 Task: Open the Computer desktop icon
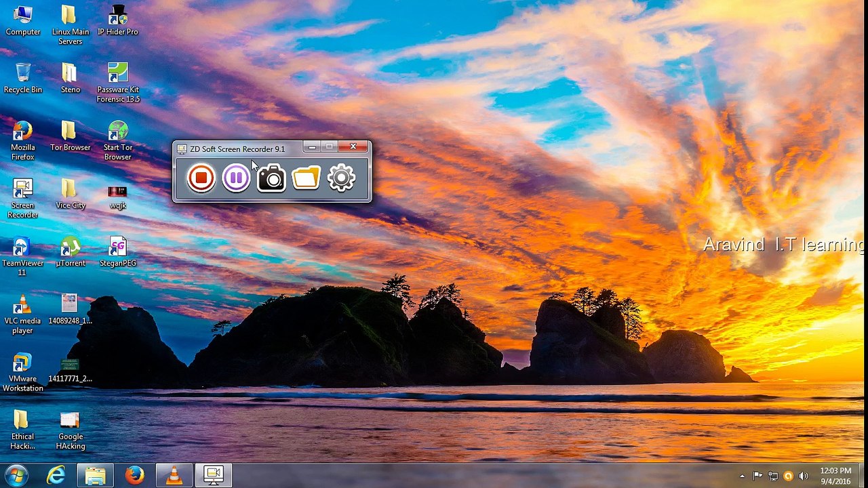(23, 20)
